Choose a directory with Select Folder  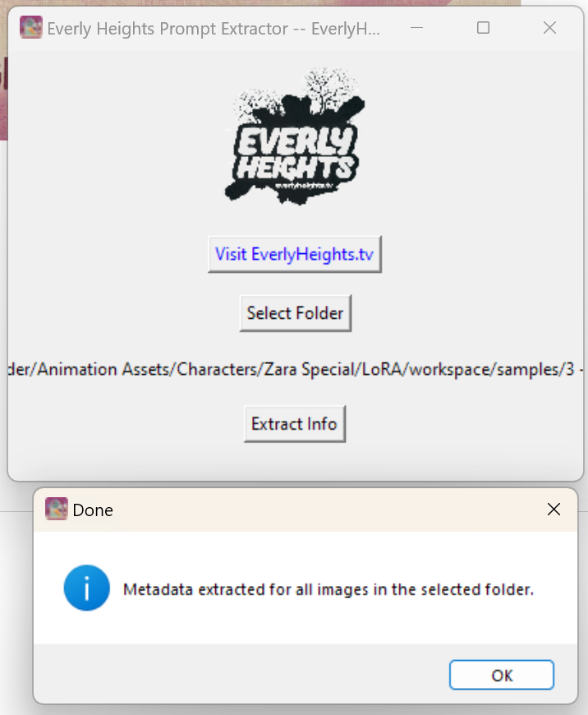(295, 313)
